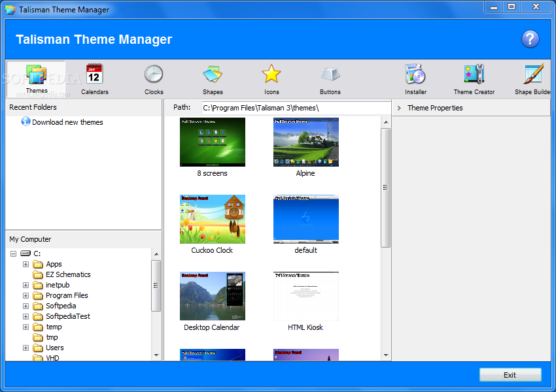Click the default theme label
The height and width of the screenshot is (392, 556).
point(305,250)
